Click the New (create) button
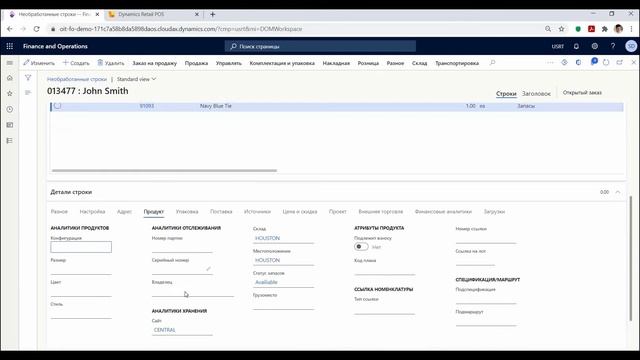 pyautogui.click(x=76, y=63)
